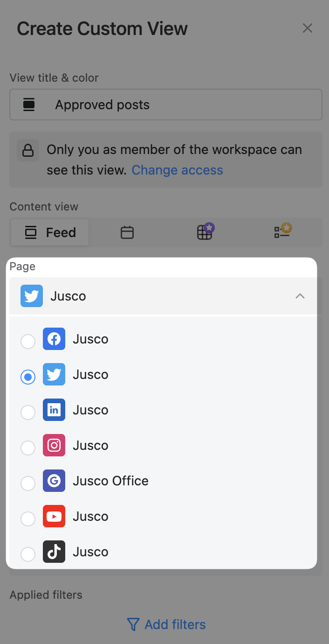Click the Change access link
This screenshot has height=644, width=329.
pos(177,170)
